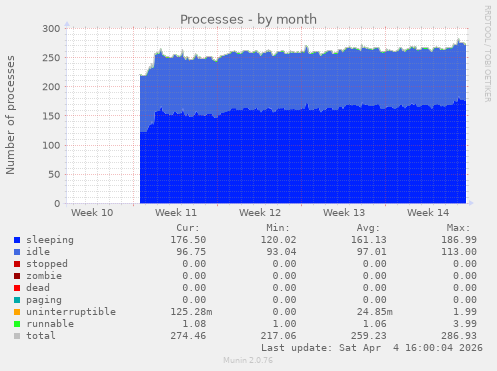
Task: Click total average value 259.23
Action: point(369,336)
